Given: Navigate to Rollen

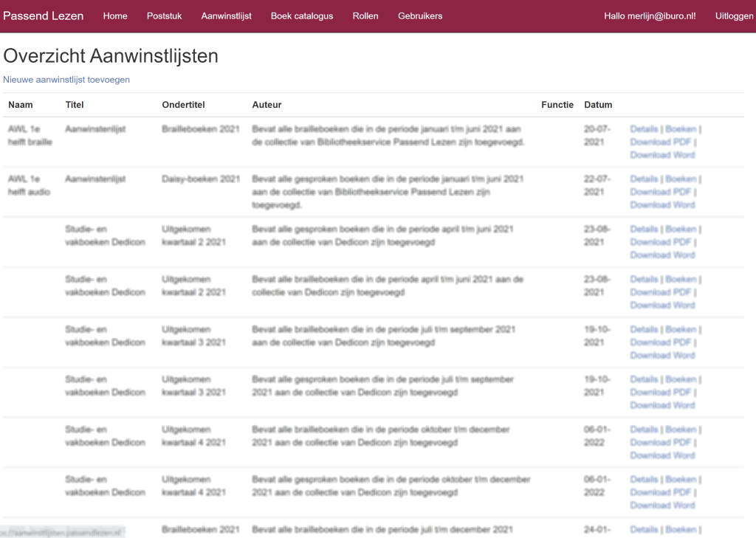Looking at the screenshot, I should [365, 15].
